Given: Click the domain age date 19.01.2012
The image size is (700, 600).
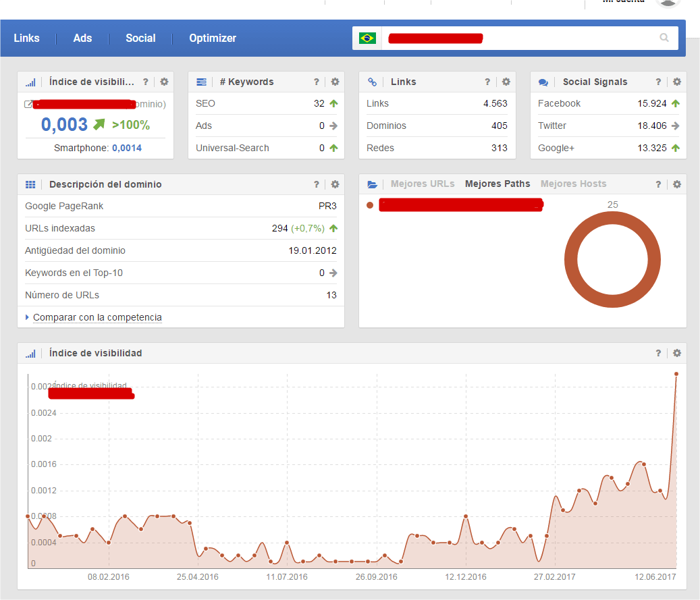Looking at the screenshot, I should 313,251.
